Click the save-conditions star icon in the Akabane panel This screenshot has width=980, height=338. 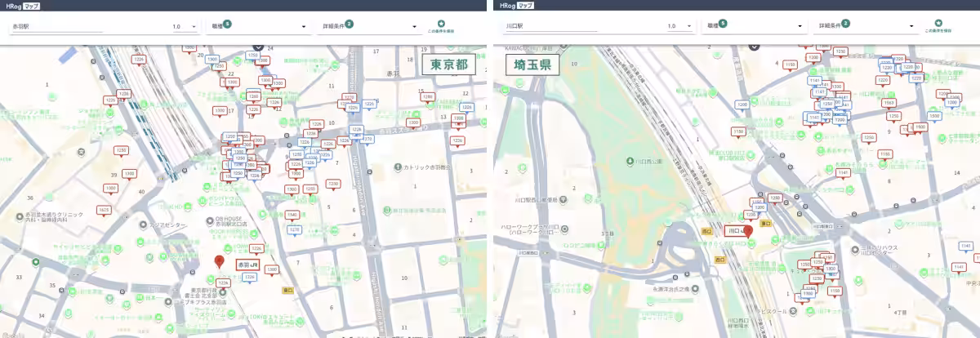click(441, 24)
